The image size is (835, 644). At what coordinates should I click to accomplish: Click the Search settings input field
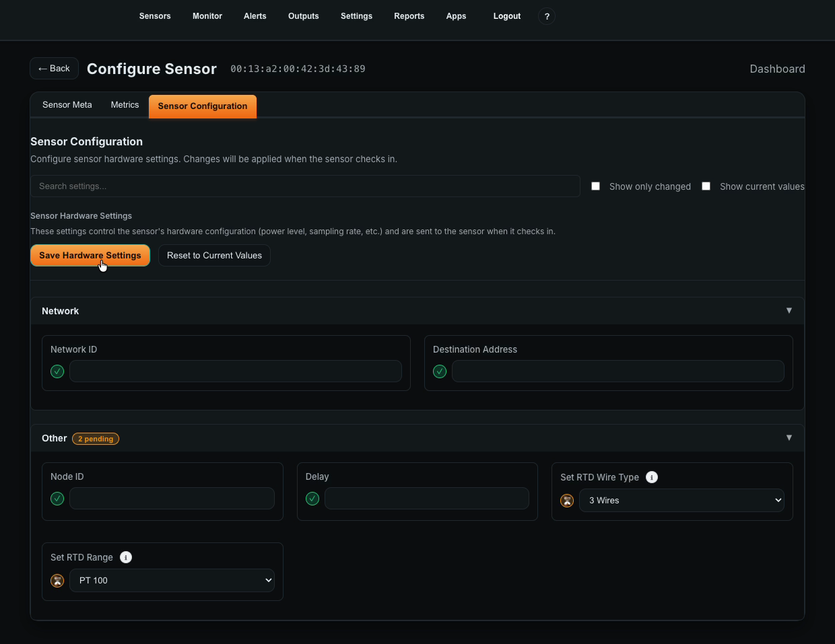[305, 186]
